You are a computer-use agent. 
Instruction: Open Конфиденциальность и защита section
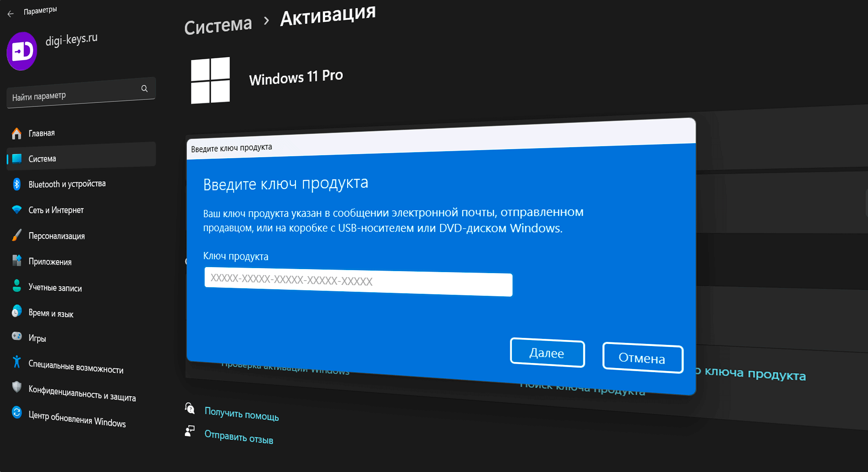82,397
